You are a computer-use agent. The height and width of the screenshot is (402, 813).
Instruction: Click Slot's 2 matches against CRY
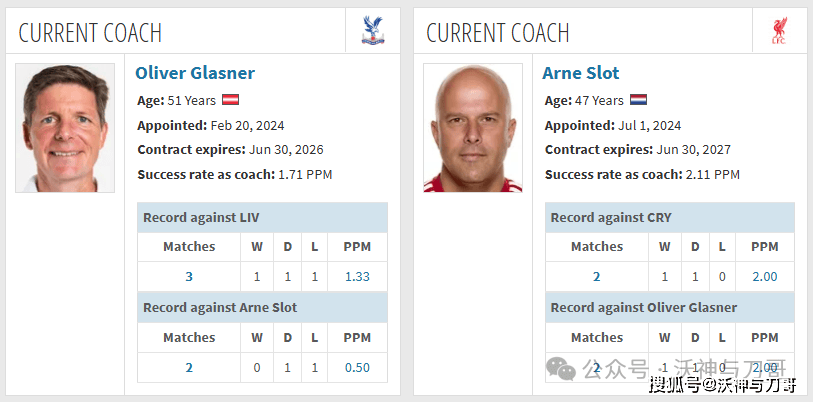click(597, 276)
